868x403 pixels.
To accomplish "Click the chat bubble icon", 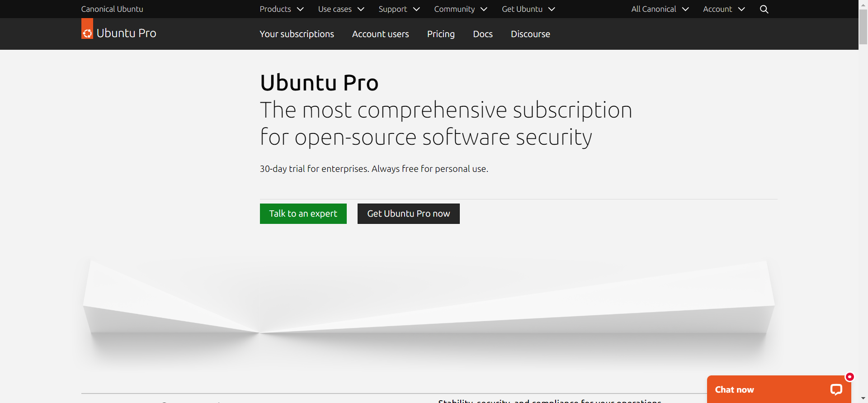I will point(836,389).
